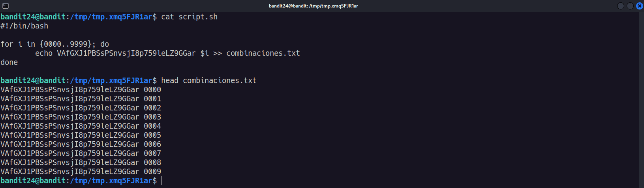
Task: Click the 'done' line of the script
Action: (9, 63)
